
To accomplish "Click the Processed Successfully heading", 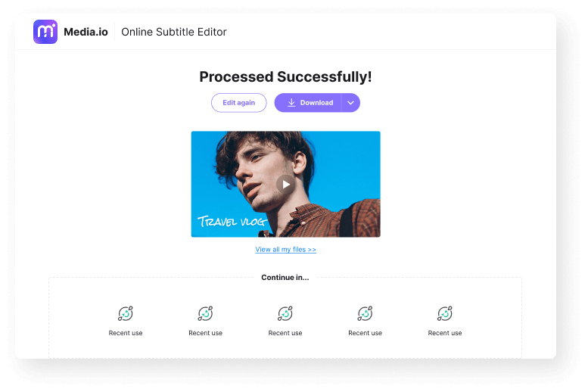I will (285, 77).
